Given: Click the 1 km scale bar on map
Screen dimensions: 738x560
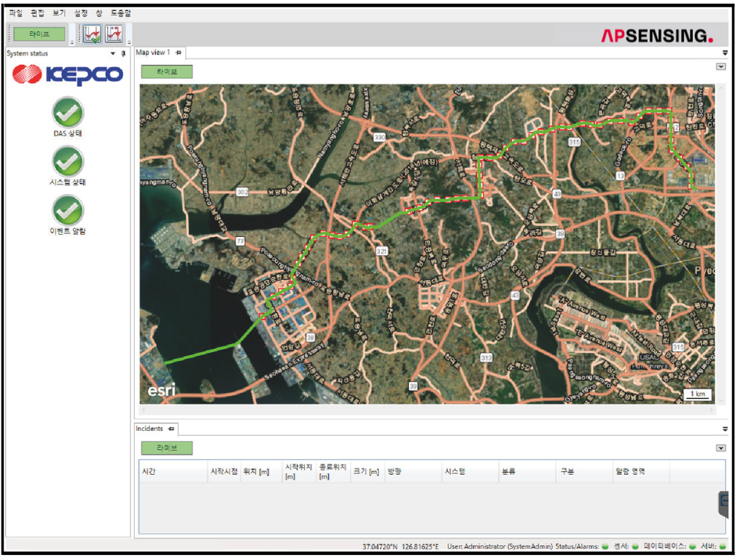Looking at the screenshot, I should point(698,394).
